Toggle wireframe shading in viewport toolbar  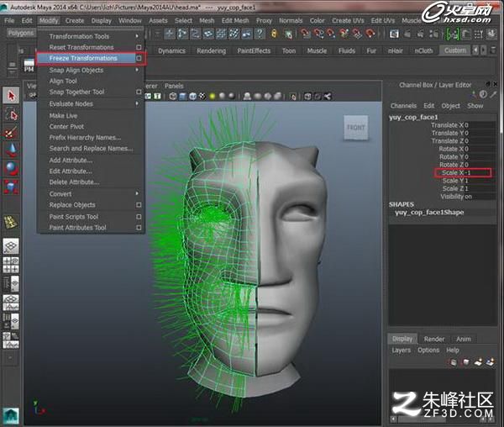(x=172, y=96)
